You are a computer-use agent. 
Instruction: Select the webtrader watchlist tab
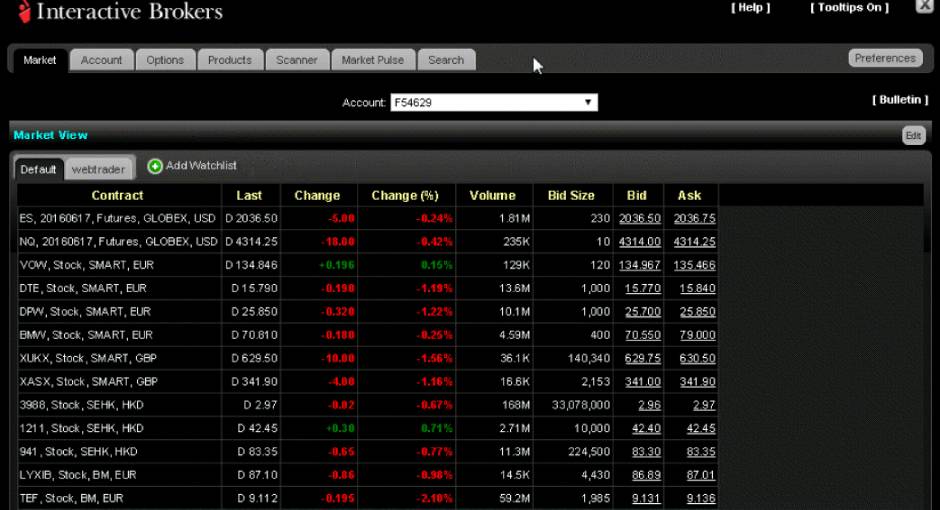98,170
